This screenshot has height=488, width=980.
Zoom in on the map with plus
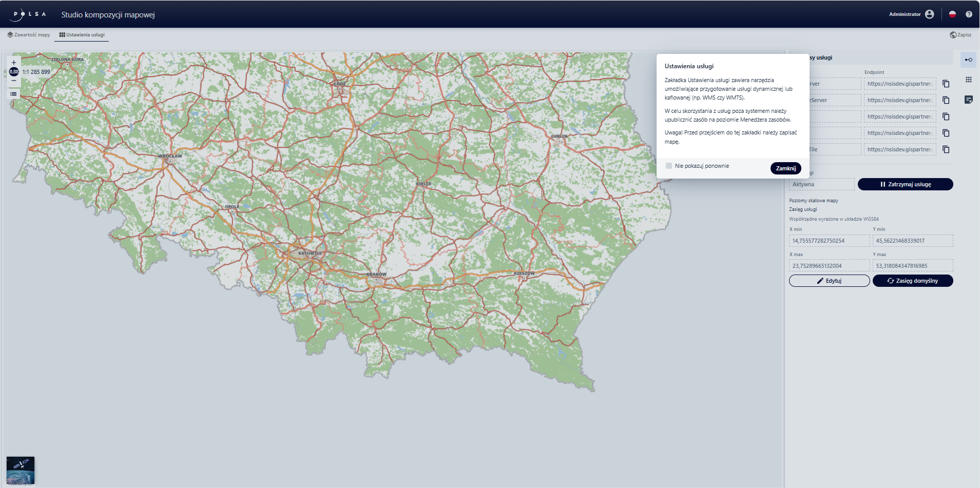point(14,63)
